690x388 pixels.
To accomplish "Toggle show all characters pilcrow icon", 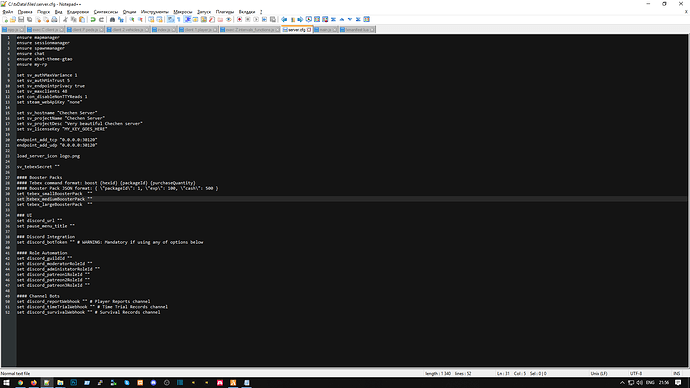I will [178, 19].
